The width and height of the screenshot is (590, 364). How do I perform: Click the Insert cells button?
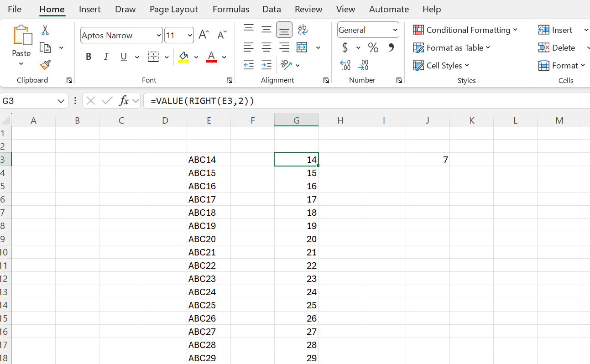556,30
